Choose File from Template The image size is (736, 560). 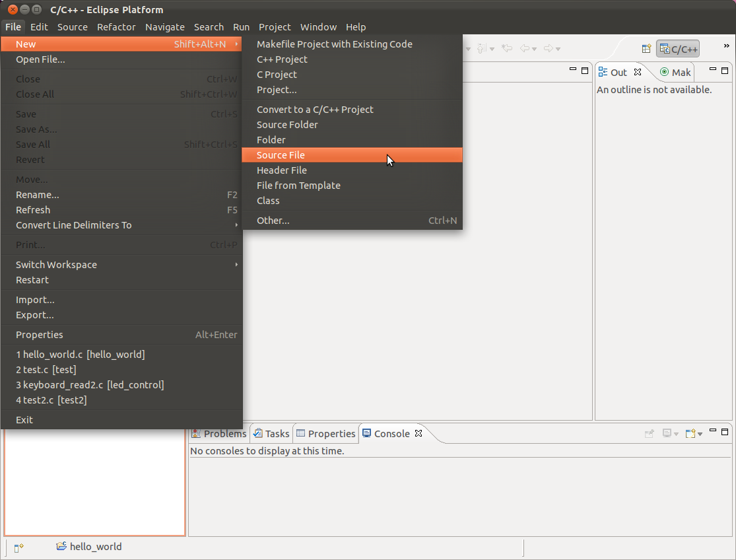tap(352, 186)
